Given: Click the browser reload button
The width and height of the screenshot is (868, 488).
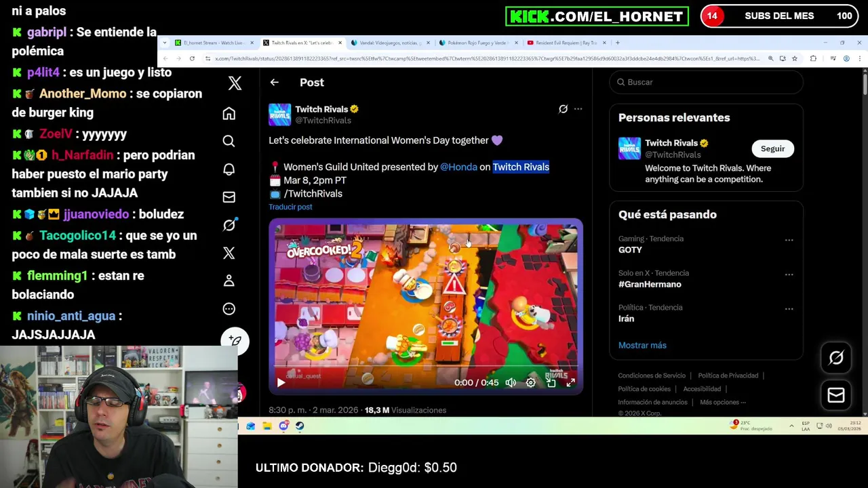Looking at the screenshot, I should [192, 59].
